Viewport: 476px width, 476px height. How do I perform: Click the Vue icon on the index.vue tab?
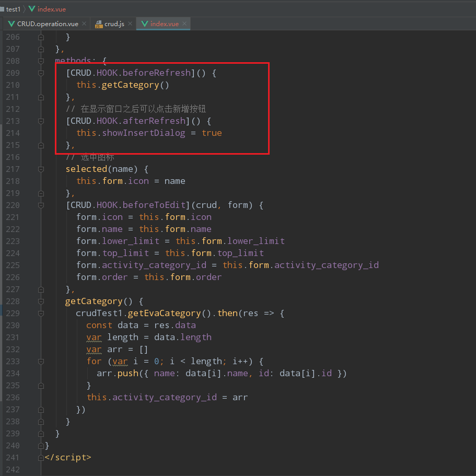[145, 24]
